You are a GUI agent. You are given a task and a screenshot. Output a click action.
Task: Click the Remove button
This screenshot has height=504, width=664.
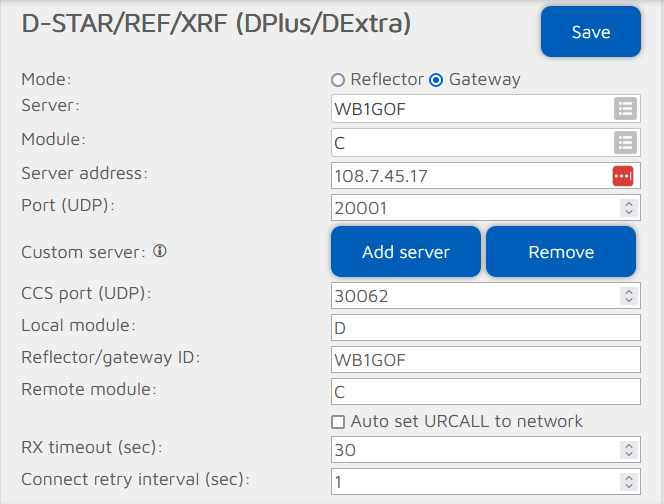[561, 252]
